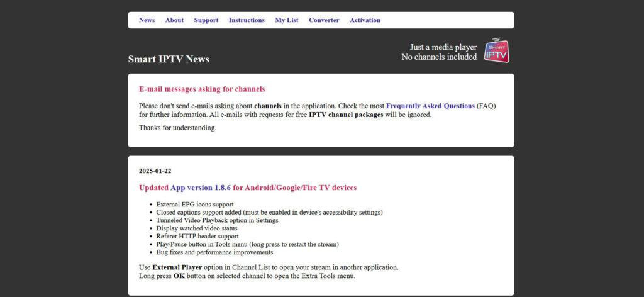644x297 pixels.
Task: Follow the Frequently Asked Questions link
Action: [x=430, y=106]
